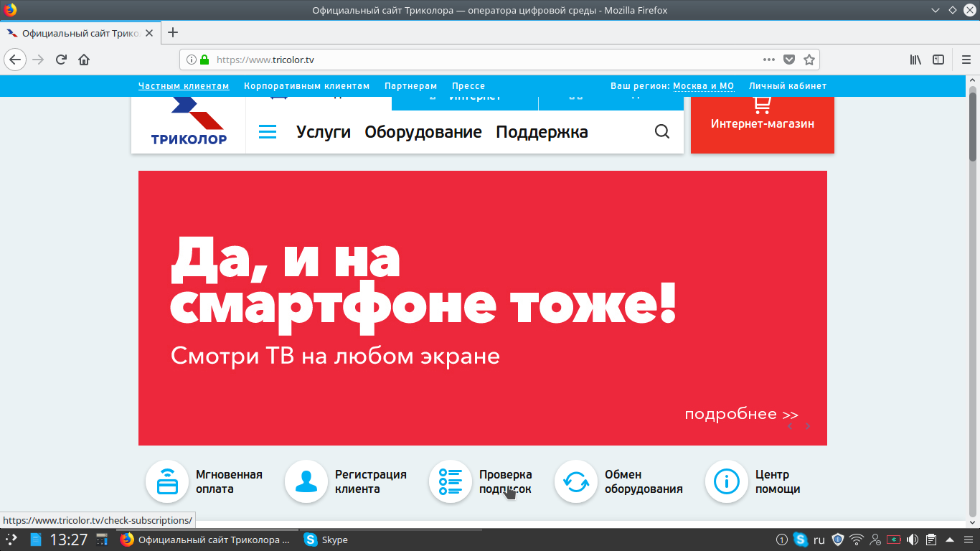The width and height of the screenshot is (980, 551).
Task: Open Firefox application menu button
Action: pyautogui.click(x=966, y=60)
